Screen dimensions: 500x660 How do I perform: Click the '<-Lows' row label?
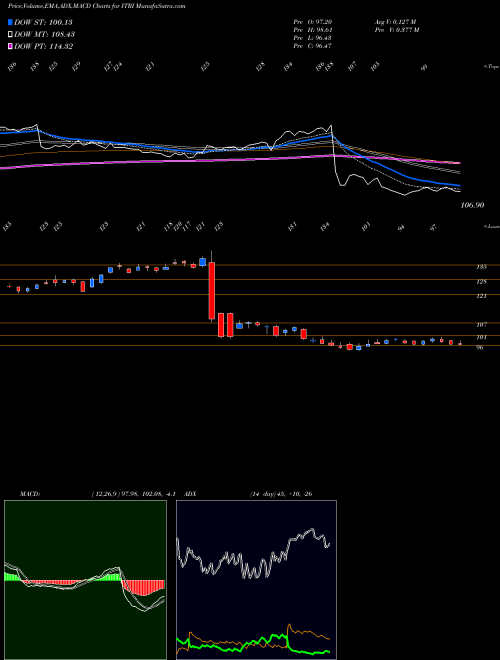coord(492,226)
